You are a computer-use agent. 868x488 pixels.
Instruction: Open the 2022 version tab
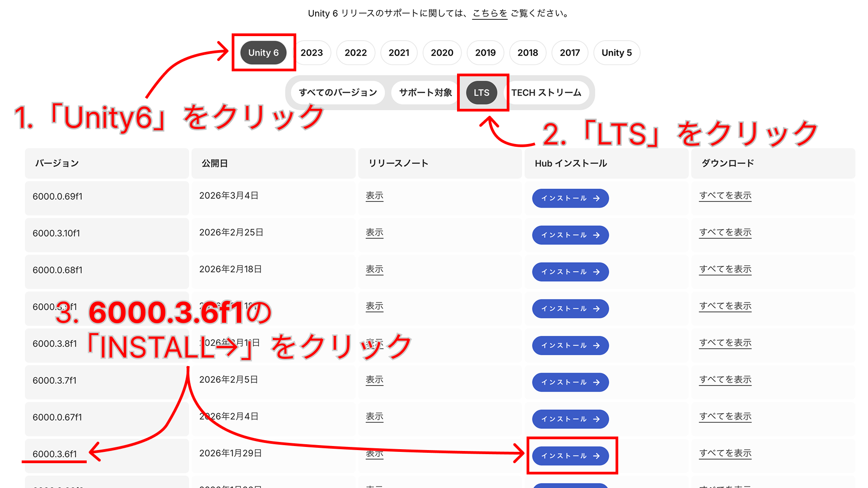tap(355, 53)
